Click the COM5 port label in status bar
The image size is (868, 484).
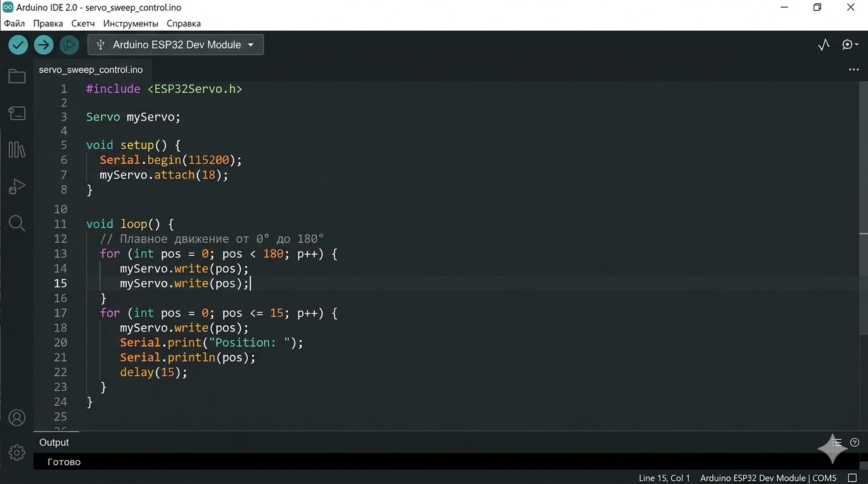[823, 478]
